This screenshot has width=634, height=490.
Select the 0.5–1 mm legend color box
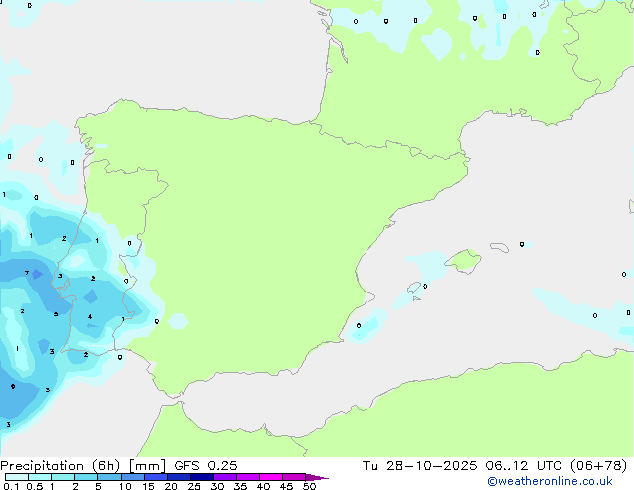[x=40, y=477]
